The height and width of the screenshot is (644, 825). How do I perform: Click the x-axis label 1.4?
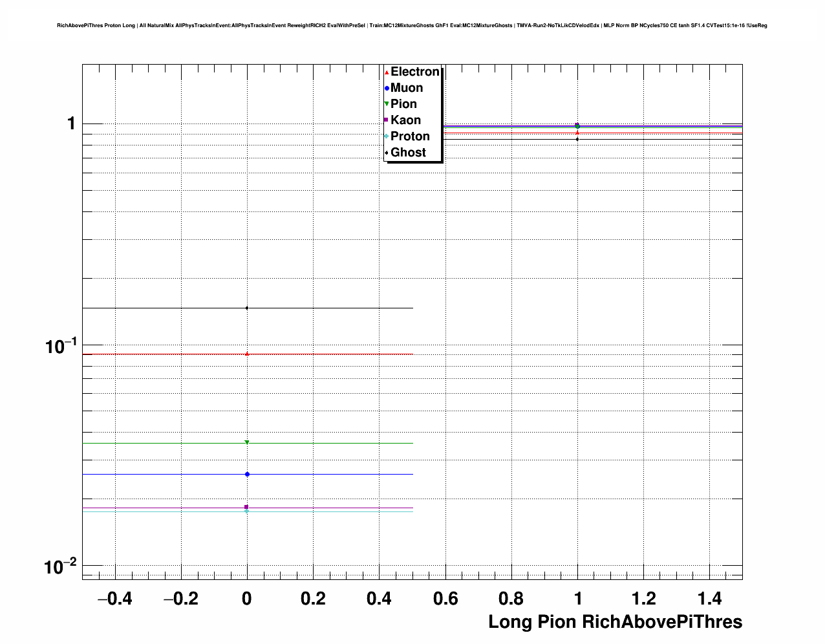coord(710,599)
